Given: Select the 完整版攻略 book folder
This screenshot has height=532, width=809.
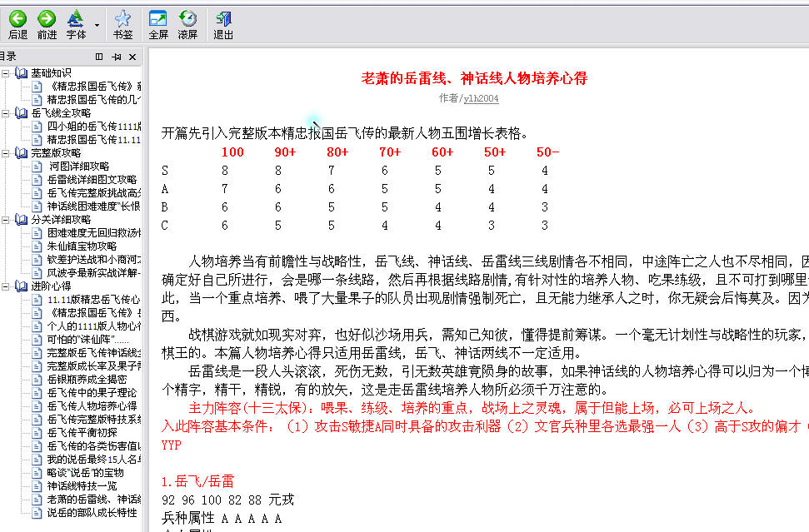Looking at the screenshot, I should pos(56,153).
